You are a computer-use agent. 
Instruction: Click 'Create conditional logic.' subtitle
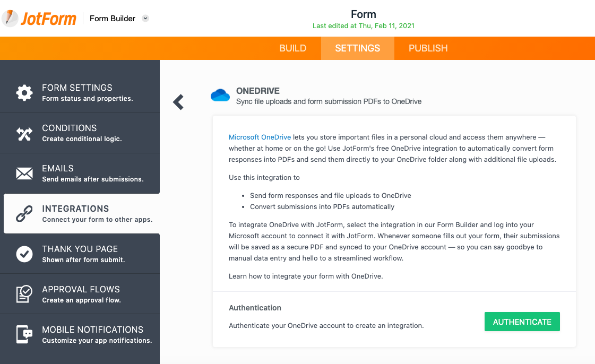coord(82,139)
